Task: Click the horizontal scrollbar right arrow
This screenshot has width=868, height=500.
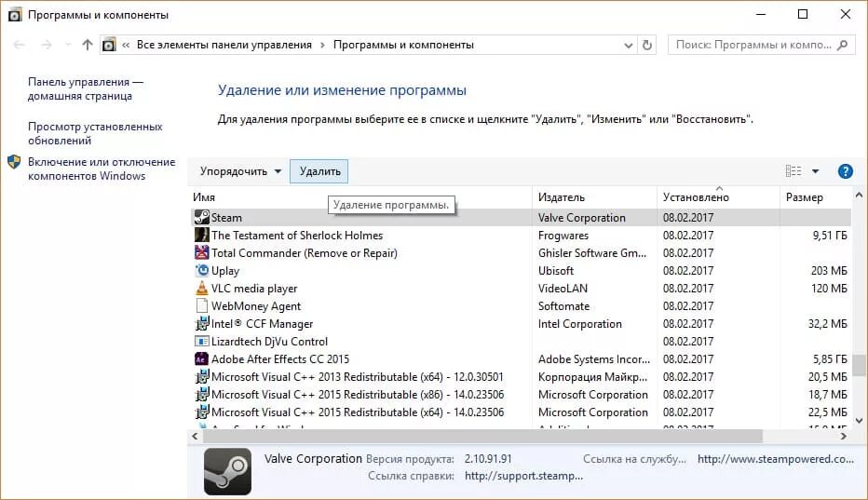Action: click(x=844, y=437)
